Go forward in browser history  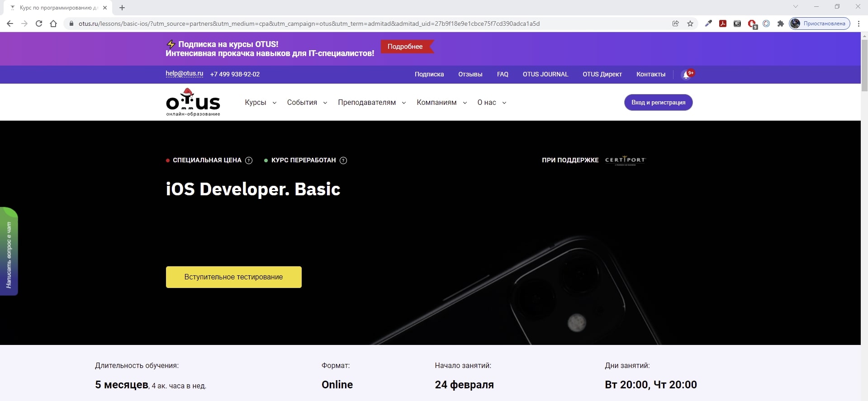pyautogui.click(x=24, y=24)
